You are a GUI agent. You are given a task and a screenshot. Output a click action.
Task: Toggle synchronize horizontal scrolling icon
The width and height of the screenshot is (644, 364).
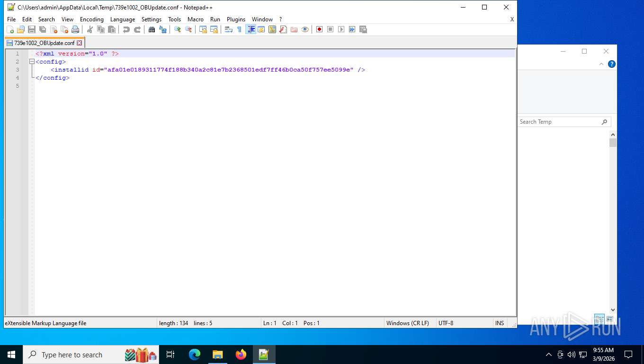[214, 29]
